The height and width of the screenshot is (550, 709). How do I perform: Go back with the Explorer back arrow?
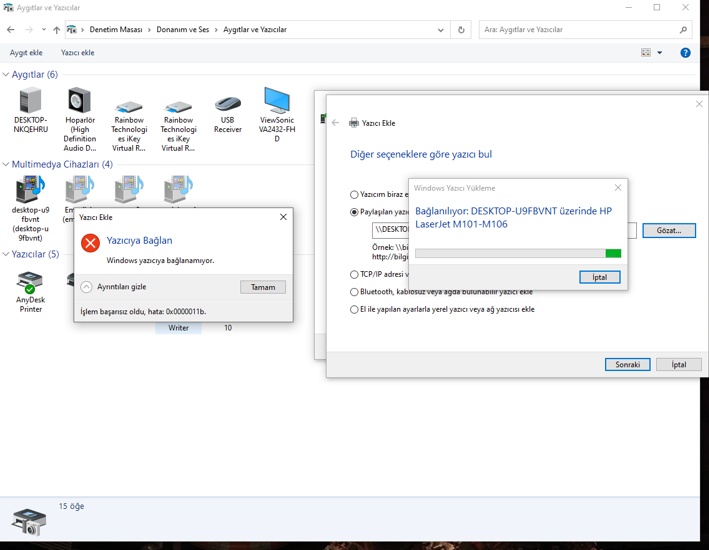[x=11, y=30]
